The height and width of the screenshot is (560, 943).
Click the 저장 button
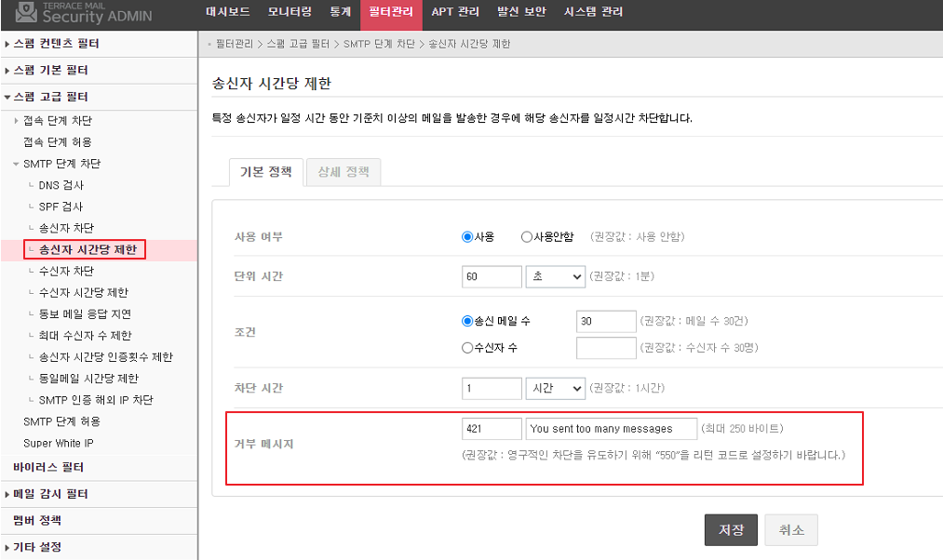click(731, 529)
